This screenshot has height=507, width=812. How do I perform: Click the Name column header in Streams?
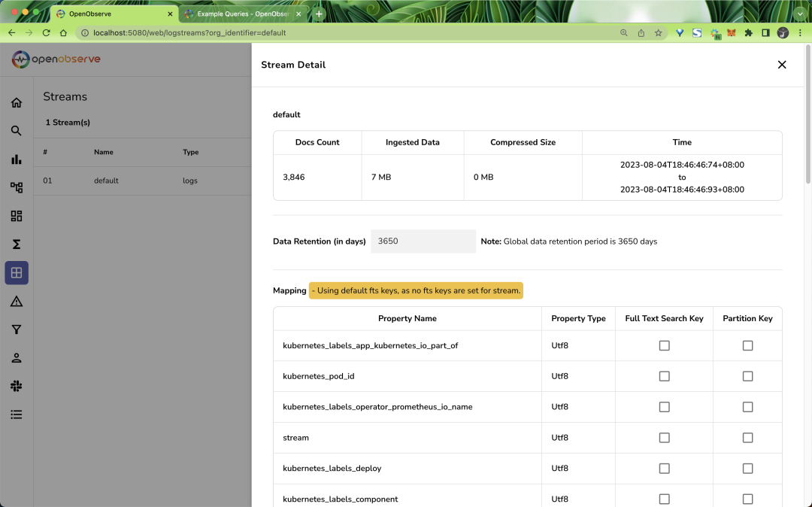[104, 152]
